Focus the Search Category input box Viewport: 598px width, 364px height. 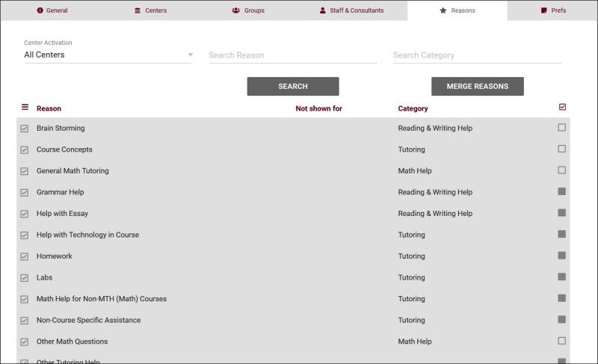(x=477, y=55)
